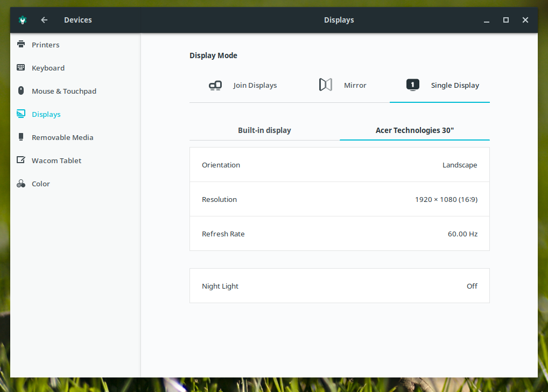Viewport: 548px width, 392px height.
Task: Open Wacom Tablet settings
Action: pos(75,160)
